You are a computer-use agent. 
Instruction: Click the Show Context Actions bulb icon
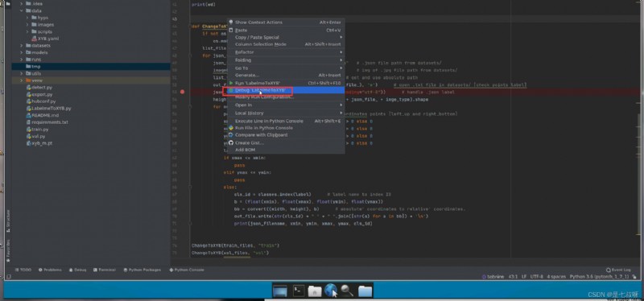click(231, 23)
